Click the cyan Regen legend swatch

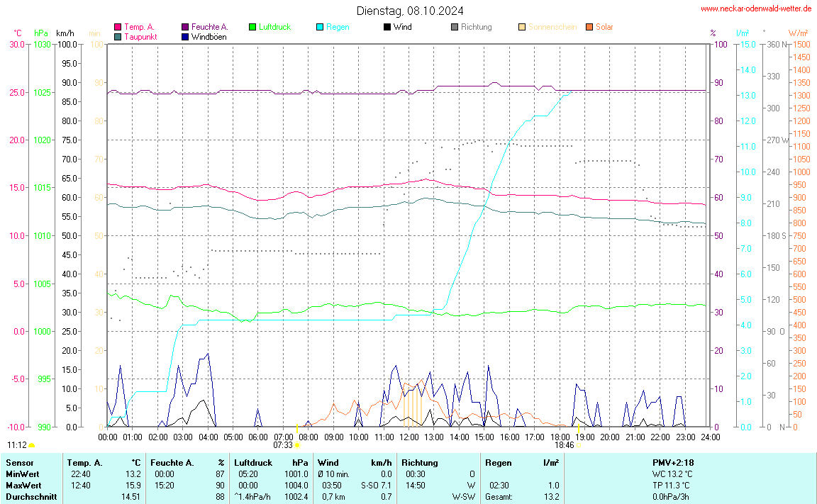tap(320, 27)
